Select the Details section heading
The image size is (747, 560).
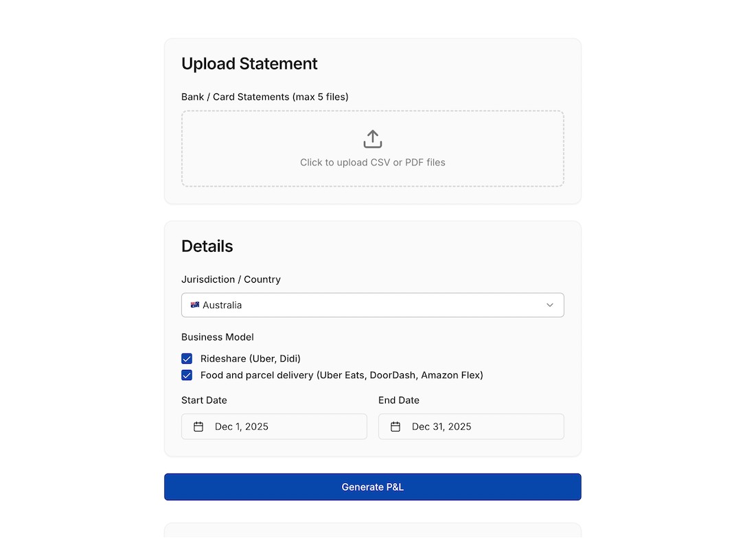[x=207, y=246]
